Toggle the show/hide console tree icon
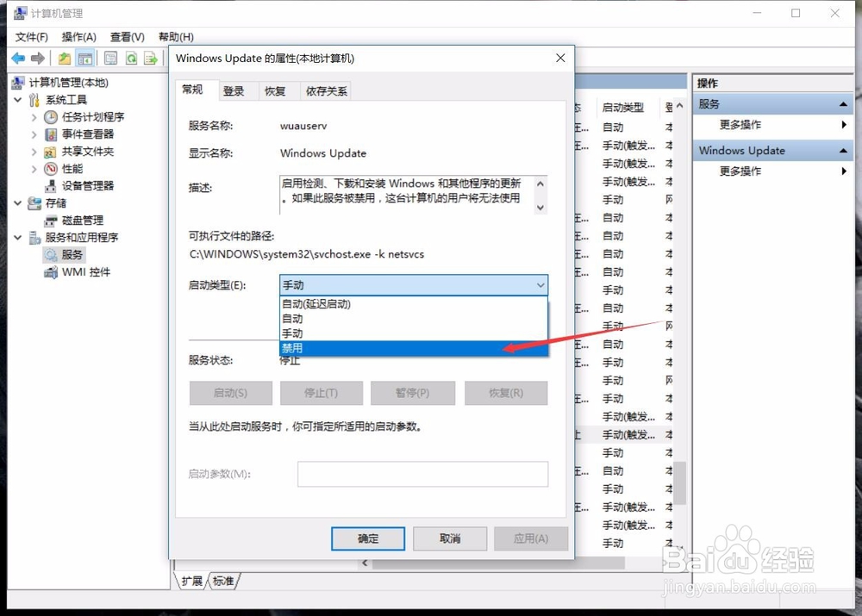The image size is (862, 616). coord(84,58)
